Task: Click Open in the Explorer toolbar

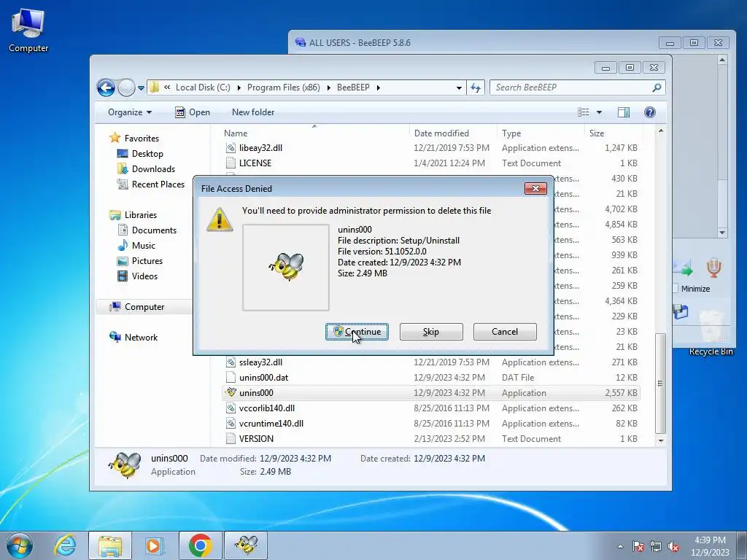Action: coord(193,112)
